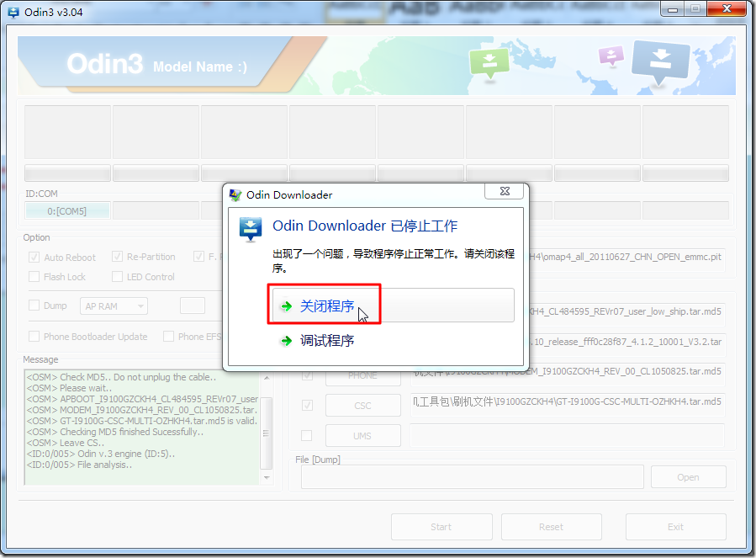Click log line 'Odin v.3 engine (ID:5)..'
Screen dimensions: 756x558
101,454
